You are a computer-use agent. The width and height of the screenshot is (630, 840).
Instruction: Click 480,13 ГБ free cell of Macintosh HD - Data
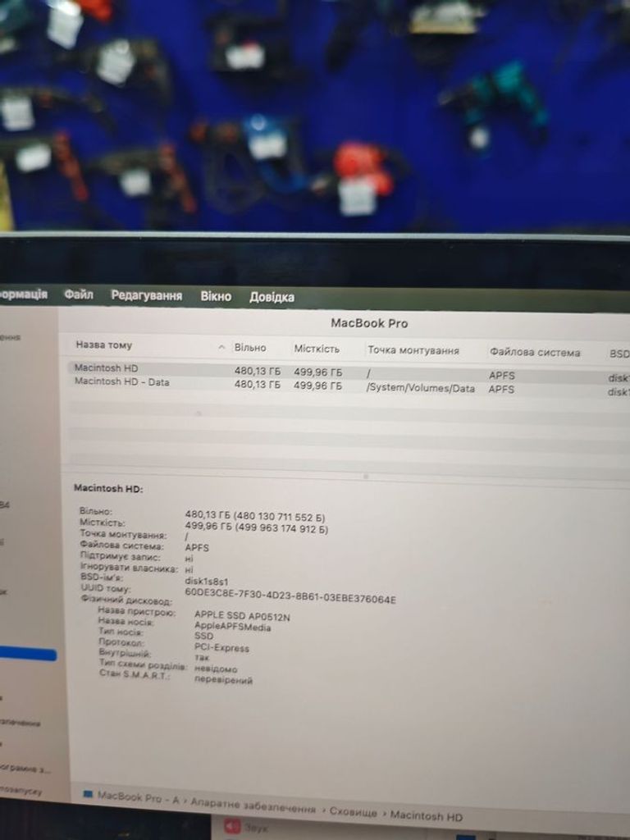point(257,384)
